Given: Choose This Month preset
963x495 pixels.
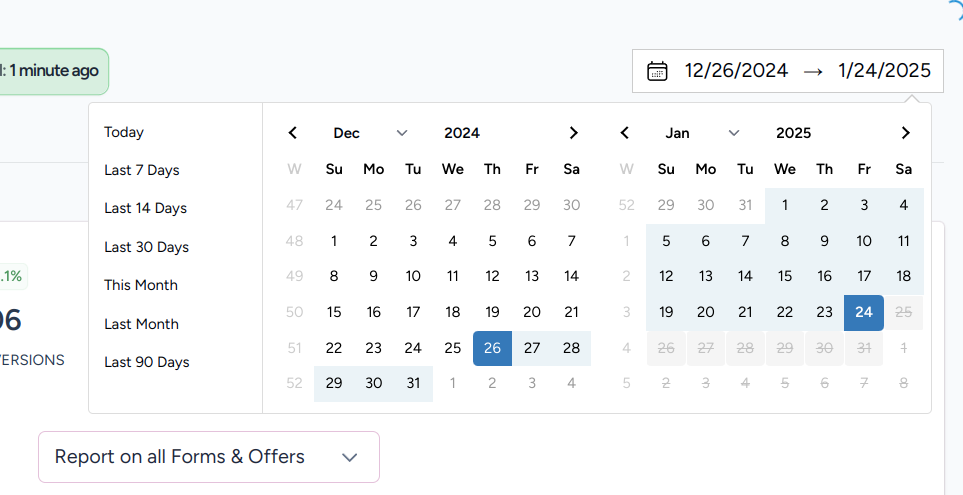Looking at the screenshot, I should pyautogui.click(x=141, y=285).
